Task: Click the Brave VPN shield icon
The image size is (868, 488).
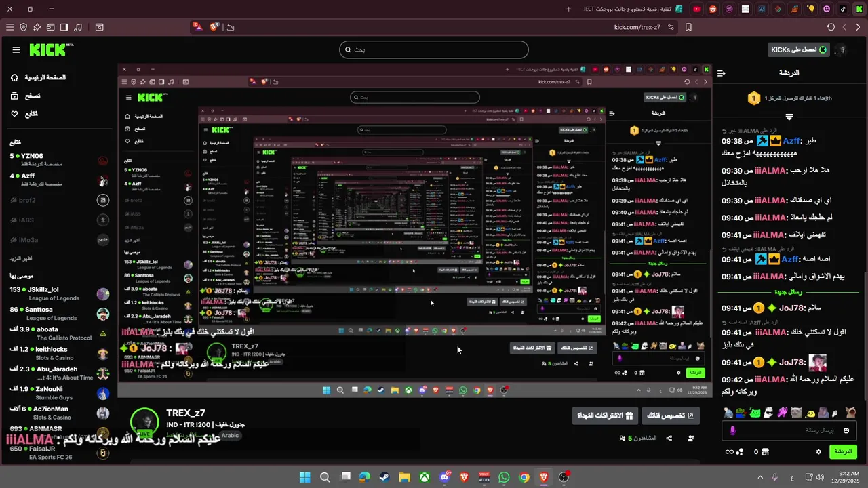Action: pos(24,27)
